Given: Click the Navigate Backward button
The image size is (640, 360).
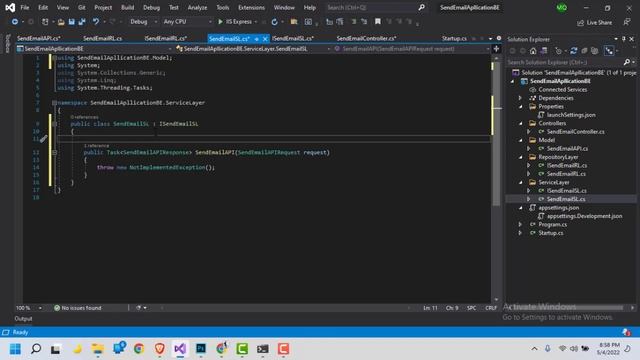Looking at the screenshot, I should click(x=15, y=22).
